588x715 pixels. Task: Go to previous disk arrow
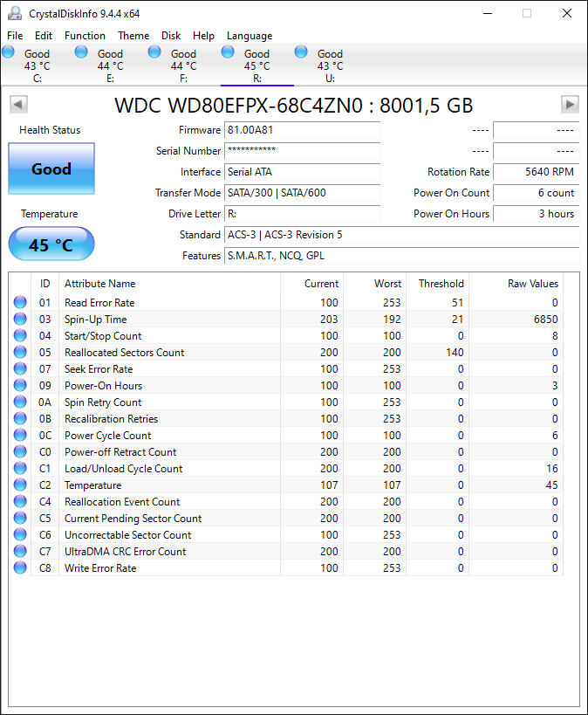pos(18,105)
